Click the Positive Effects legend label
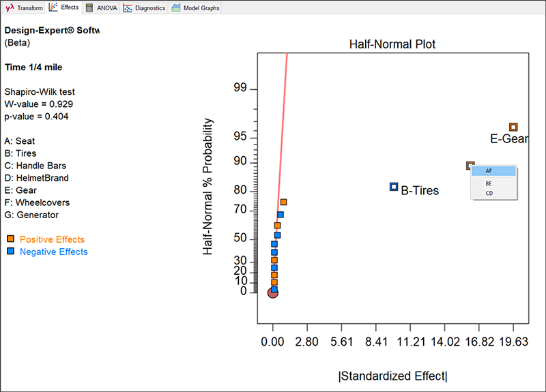The height and width of the screenshot is (392, 546). [52, 239]
